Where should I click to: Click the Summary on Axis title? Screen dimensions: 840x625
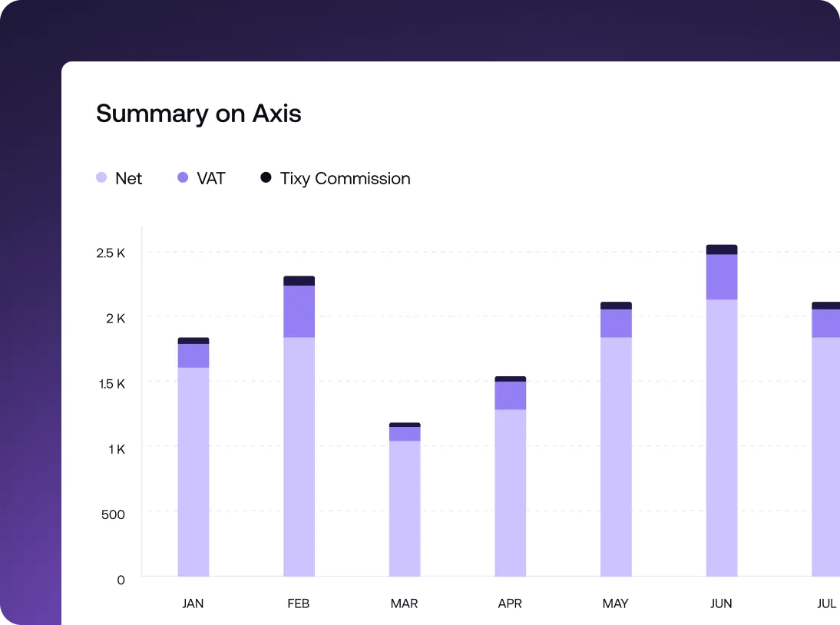(198, 114)
